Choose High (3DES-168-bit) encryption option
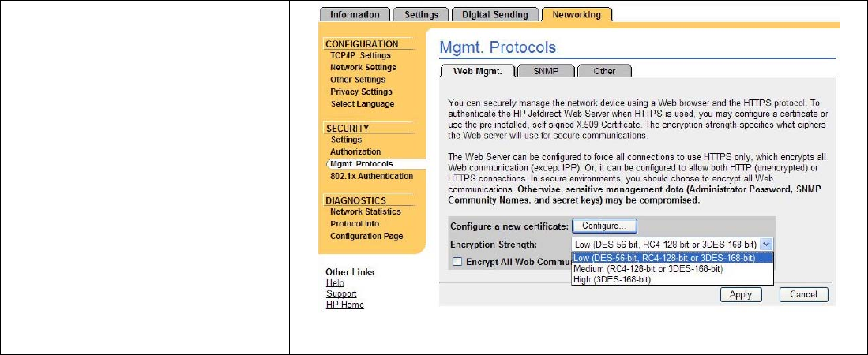 [x=672, y=280]
